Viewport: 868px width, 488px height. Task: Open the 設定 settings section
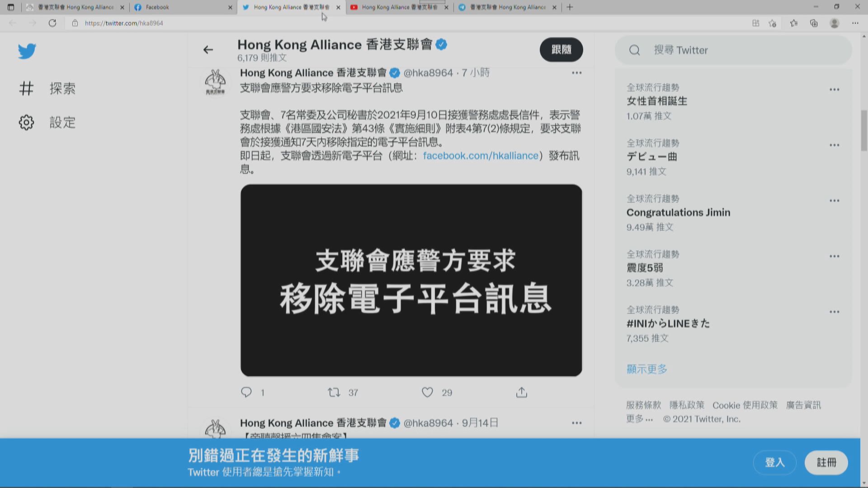click(62, 122)
